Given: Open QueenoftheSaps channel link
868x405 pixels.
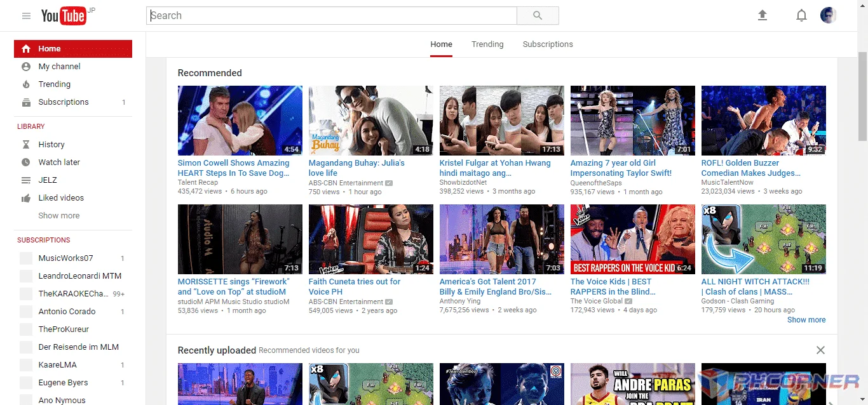Looking at the screenshot, I should click(x=596, y=183).
